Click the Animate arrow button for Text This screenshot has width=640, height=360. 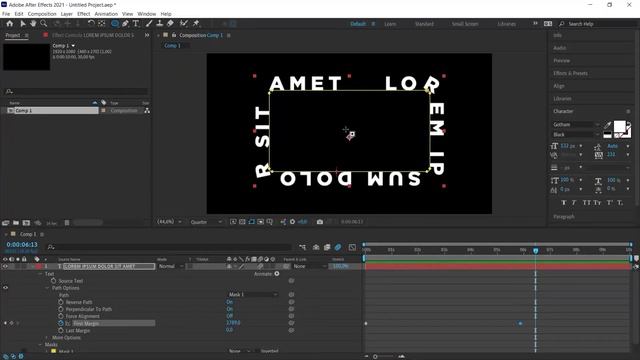click(277, 274)
